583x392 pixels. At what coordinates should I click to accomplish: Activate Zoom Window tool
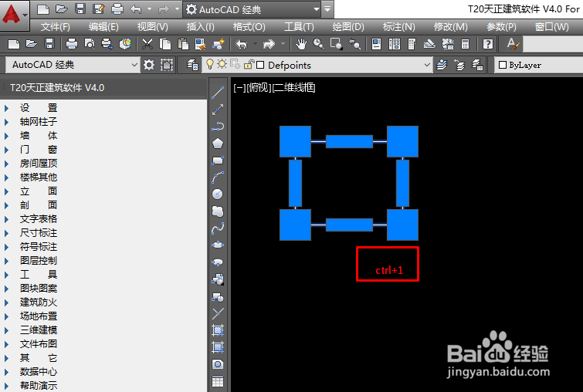click(x=337, y=44)
